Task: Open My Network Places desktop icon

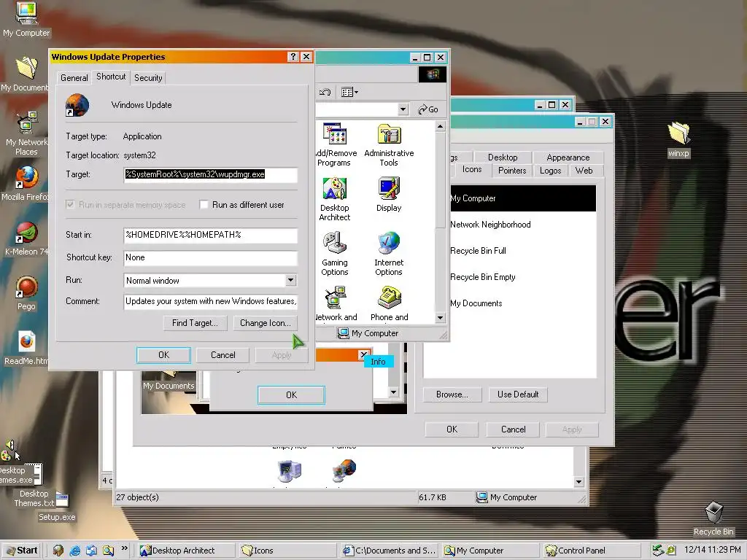Action: point(26,133)
